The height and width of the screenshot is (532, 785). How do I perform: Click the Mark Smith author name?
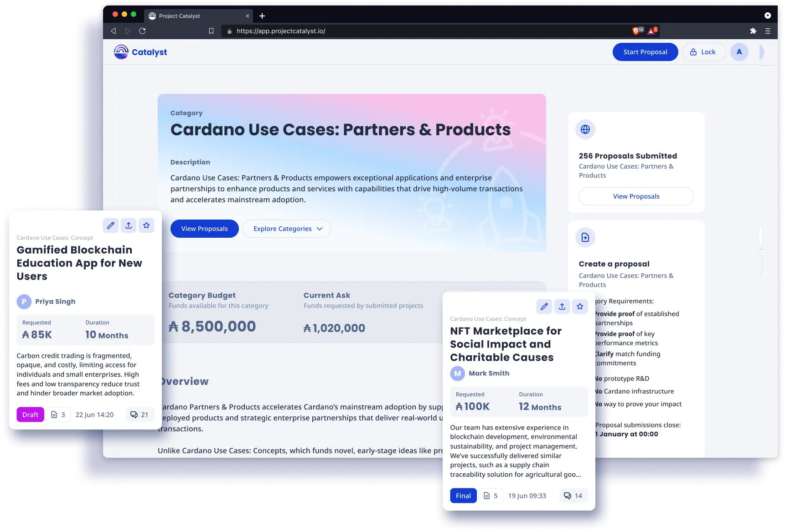[x=489, y=373]
